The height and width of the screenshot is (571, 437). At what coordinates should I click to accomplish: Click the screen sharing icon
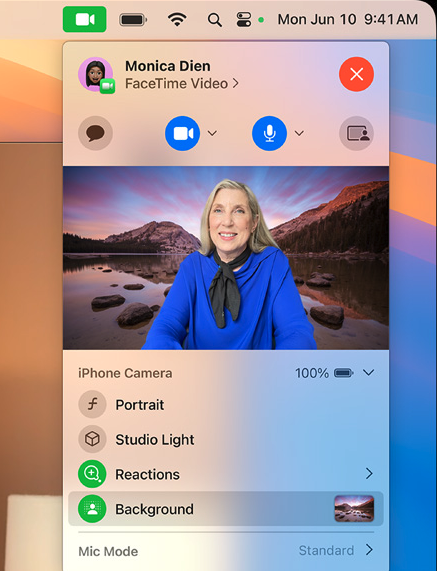pyautogui.click(x=357, y=133)
